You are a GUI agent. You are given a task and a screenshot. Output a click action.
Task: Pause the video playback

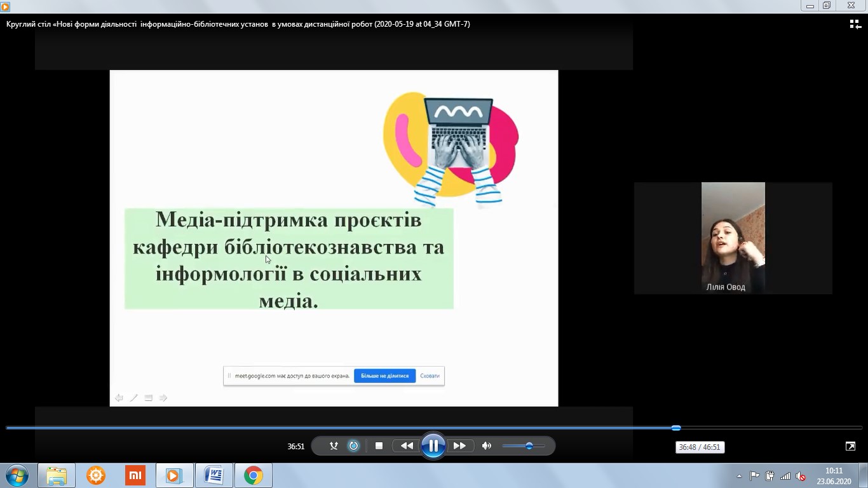click(x=433, y=446)
